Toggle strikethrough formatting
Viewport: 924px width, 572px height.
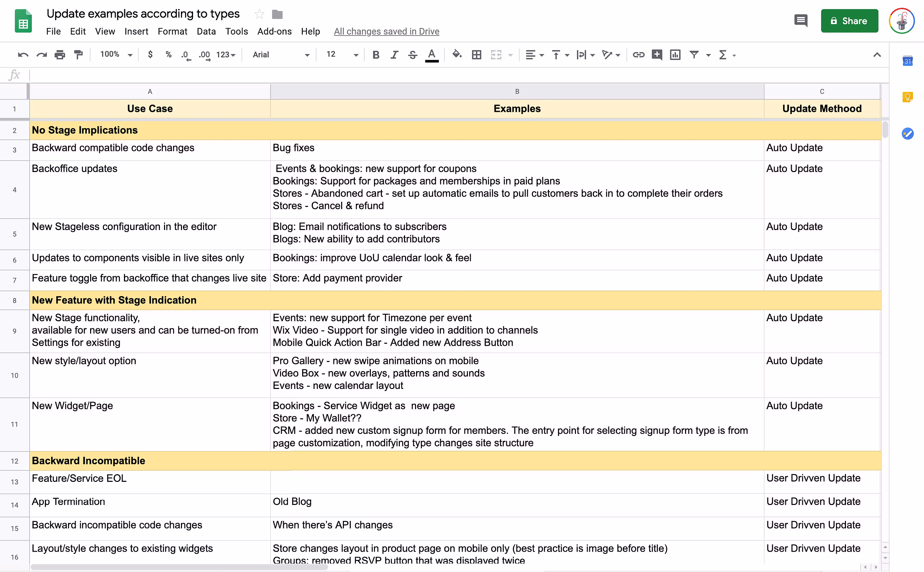pyautogui.click(x=413, y=55)
